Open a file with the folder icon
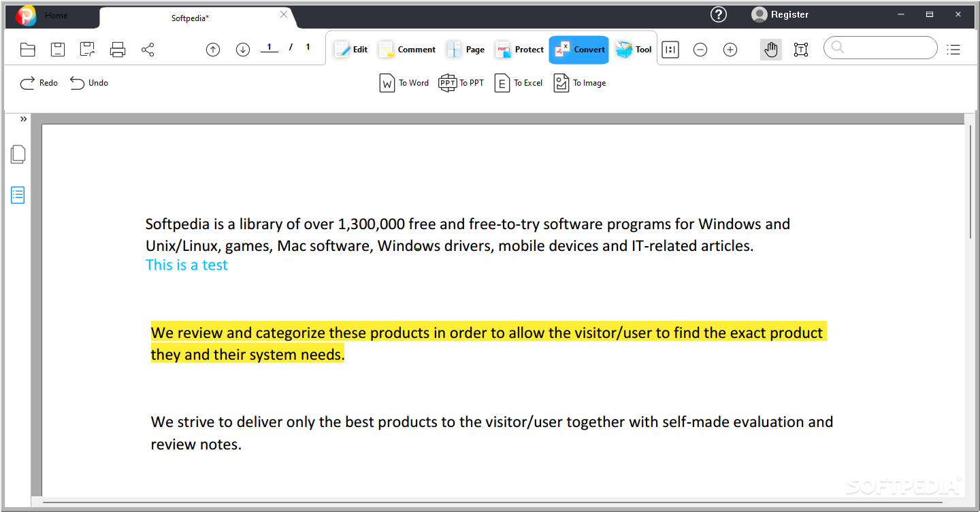This screenshot has width=980, height=512. coord(28,50)
